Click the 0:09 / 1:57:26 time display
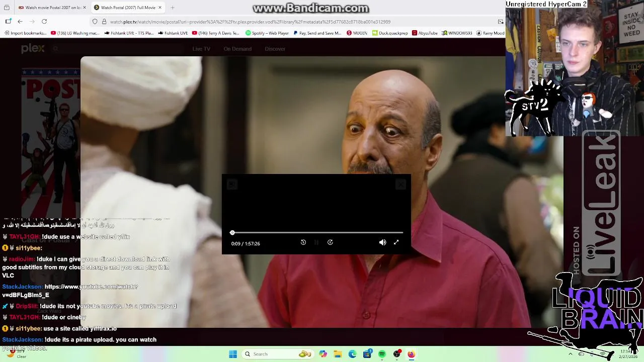 (x=246, y=243)
